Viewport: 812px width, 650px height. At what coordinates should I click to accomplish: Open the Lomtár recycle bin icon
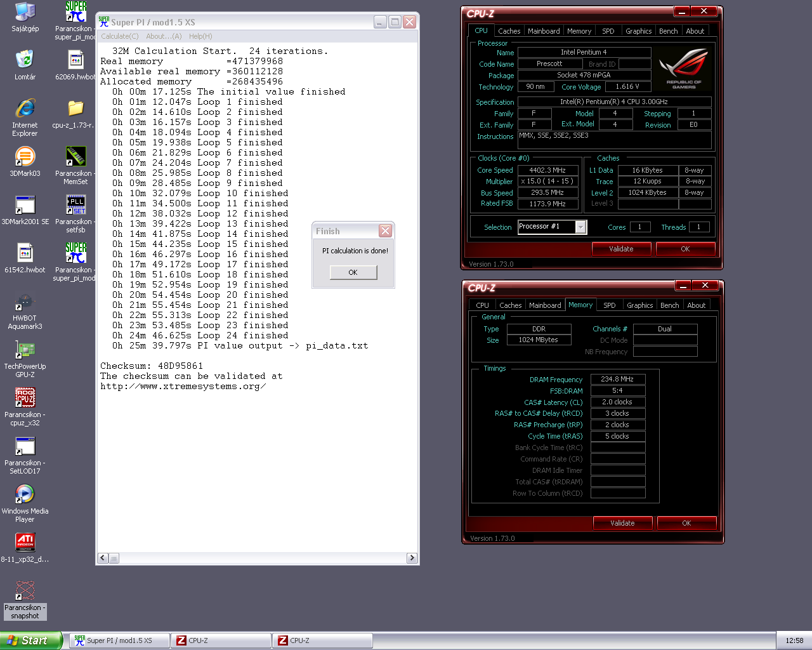25,65
